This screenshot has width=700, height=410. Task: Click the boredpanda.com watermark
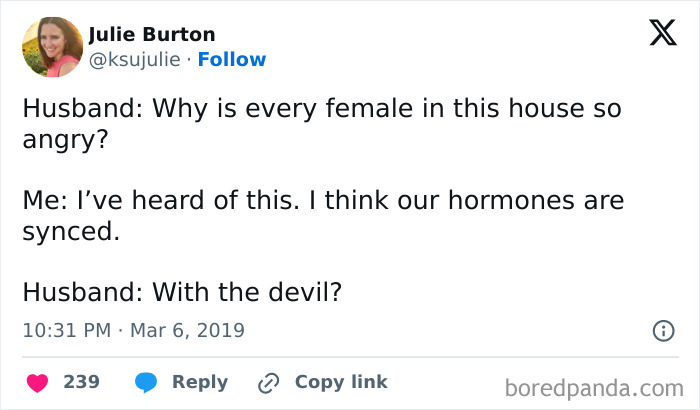[x=595, y=386]
